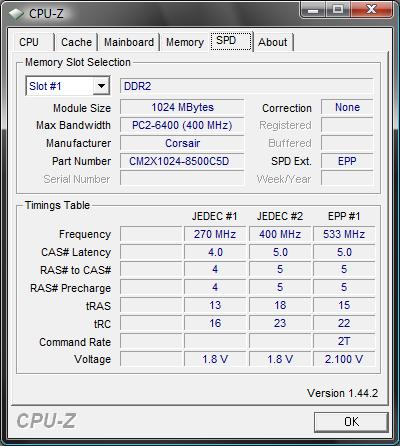Image resolution: width=400 pixels, height=446 pixels.
Task: Click the DDR2 memory type field
Action: click(246, 86)
